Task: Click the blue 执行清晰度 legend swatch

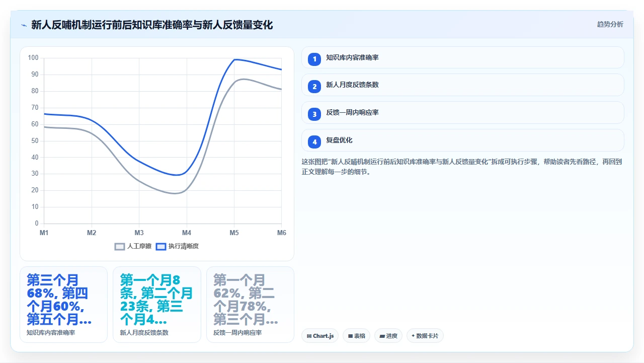Action: pos(161,247)
